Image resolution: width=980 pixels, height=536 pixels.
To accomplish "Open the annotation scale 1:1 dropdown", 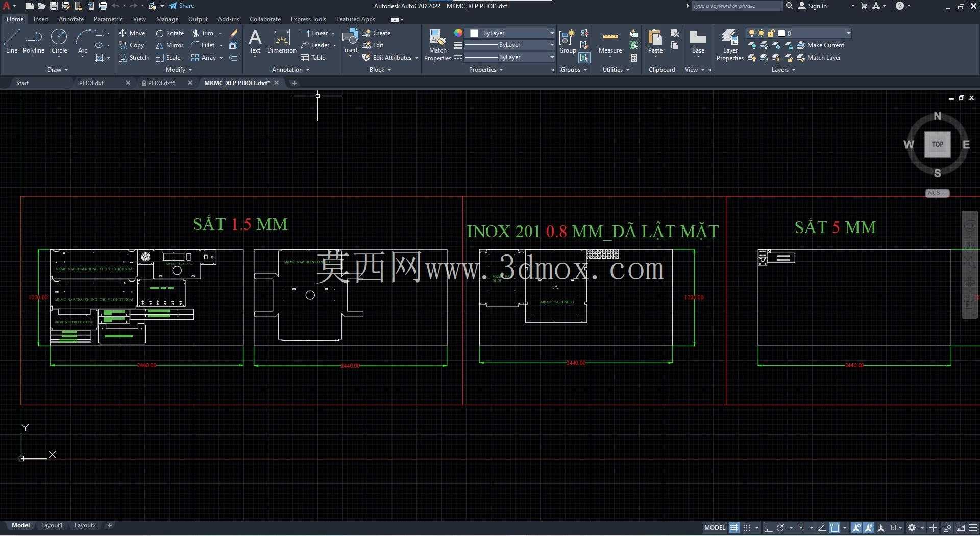I will [896, 528].
